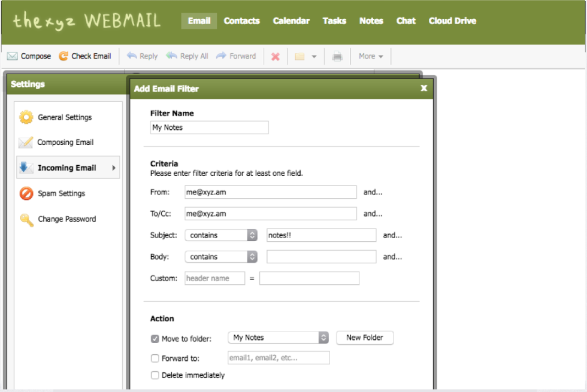
Task: Click the Reply All label
Action: [x=194, y=56]
